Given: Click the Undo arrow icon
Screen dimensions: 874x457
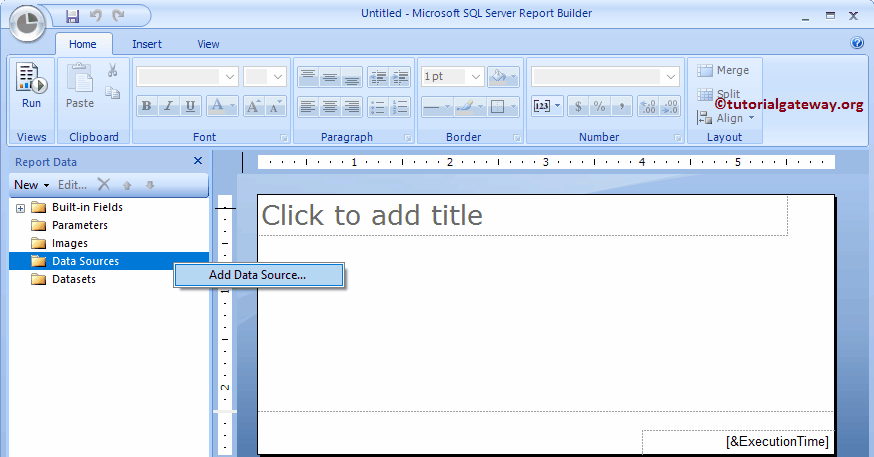Looking at the screenshot, I should point(96,16).
